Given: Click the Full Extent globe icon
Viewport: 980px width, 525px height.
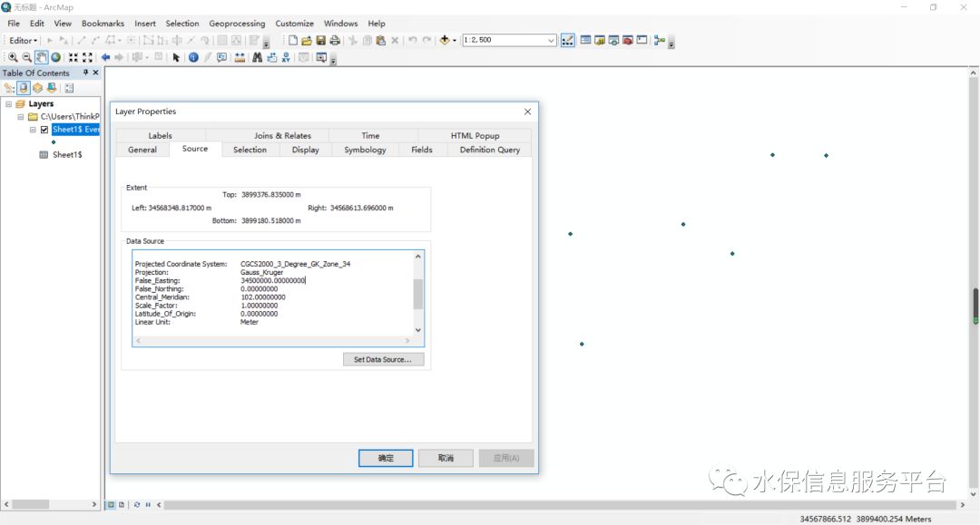Looking at the screenshot, I should pos(55,57).
